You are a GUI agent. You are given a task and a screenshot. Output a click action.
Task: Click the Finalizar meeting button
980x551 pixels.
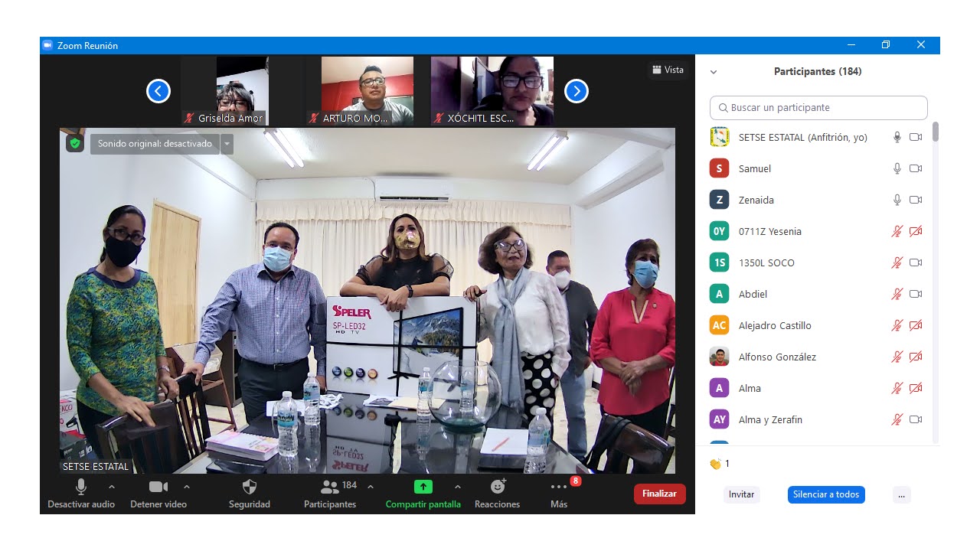[659, 494]
